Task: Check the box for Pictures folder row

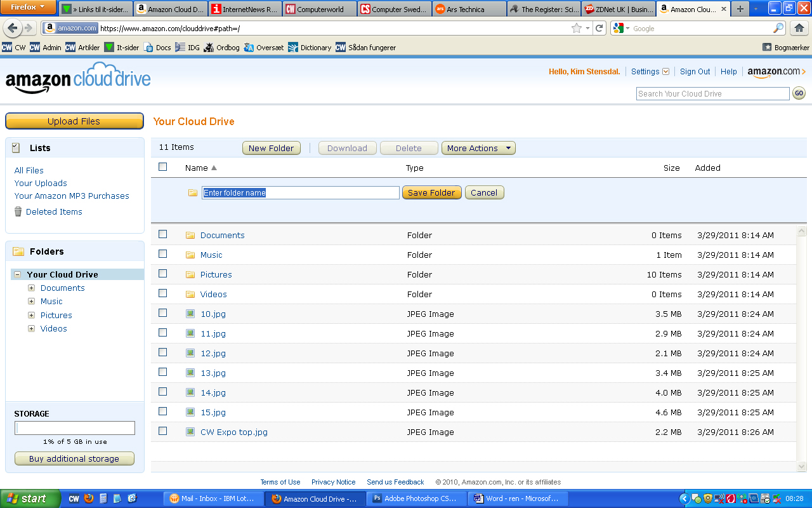Action: coord(163,274)
